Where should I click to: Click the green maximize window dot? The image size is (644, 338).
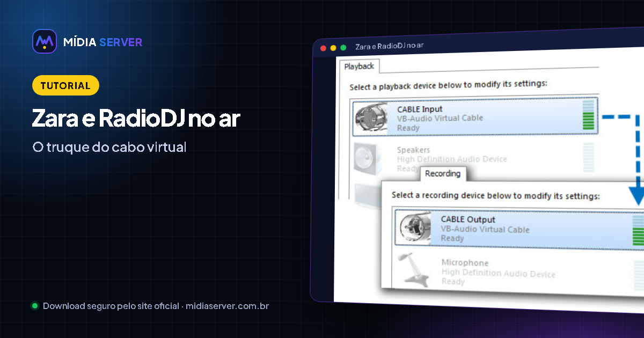point(343,48)
